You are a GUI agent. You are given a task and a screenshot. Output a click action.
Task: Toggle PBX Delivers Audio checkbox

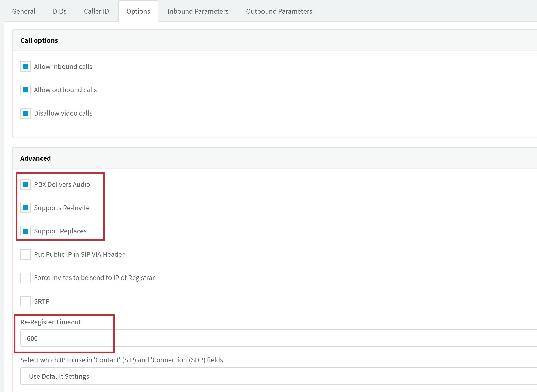click(x=25, y=184)
